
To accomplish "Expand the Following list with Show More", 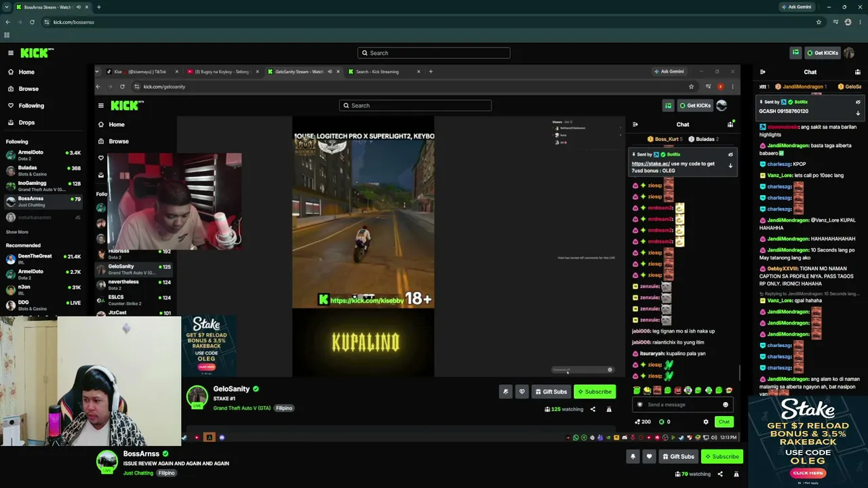I will coord(17,232).
